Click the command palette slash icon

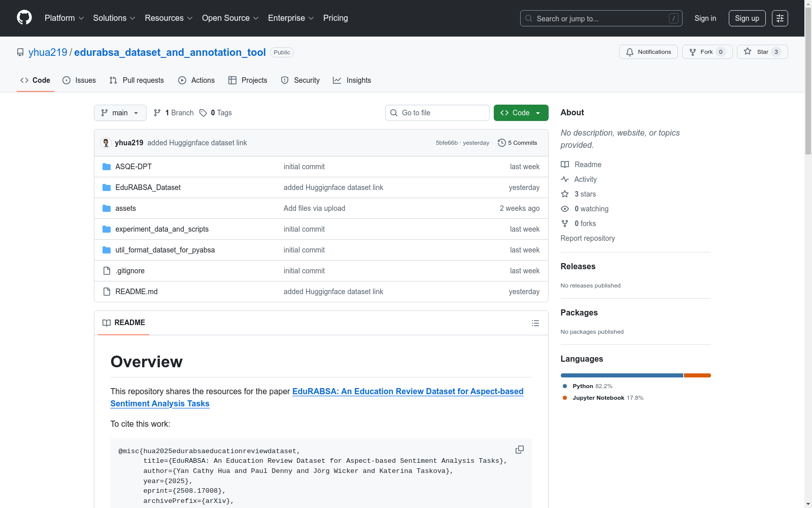tap(673, 18)
